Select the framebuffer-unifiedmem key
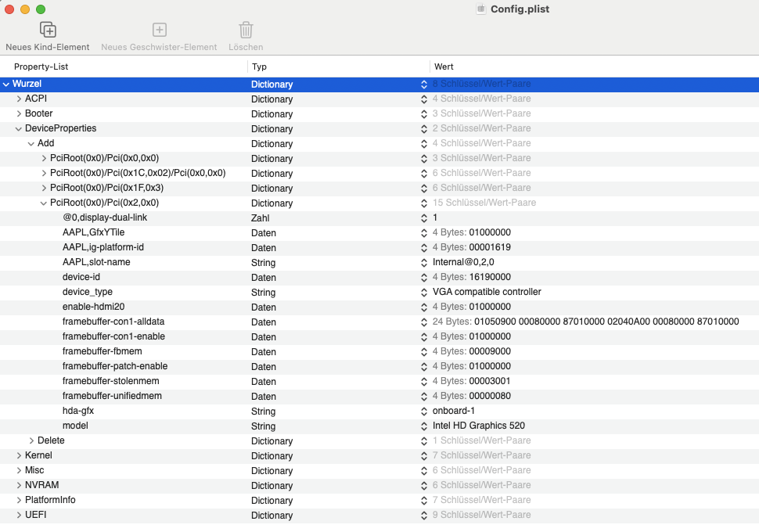Image resolution: width=759 pixels, height=532 pixels. tap(112, 396)
